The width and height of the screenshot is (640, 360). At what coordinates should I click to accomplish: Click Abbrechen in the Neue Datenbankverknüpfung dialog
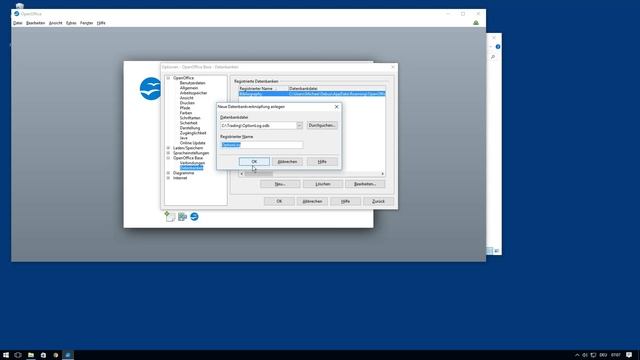point(287,162)
